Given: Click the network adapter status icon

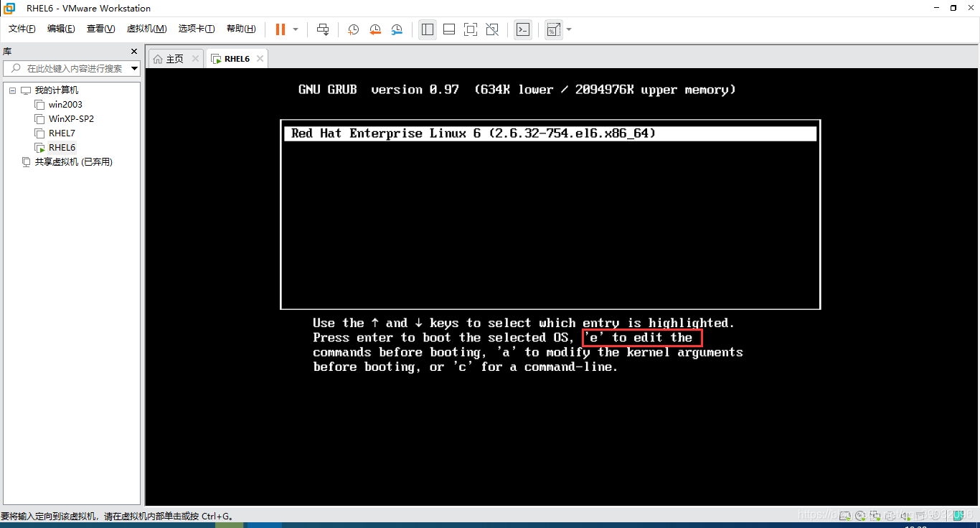Looking at the screenshot, I should pos(875,515).
